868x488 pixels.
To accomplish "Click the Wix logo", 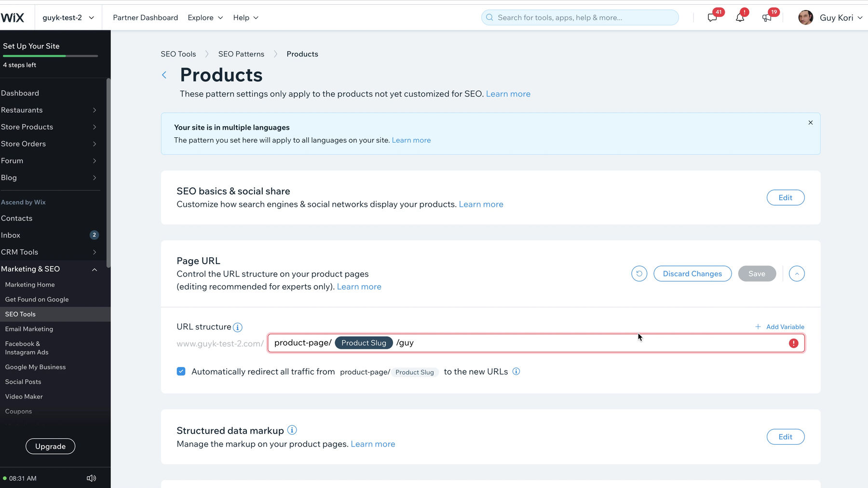I will coord(13,18).
